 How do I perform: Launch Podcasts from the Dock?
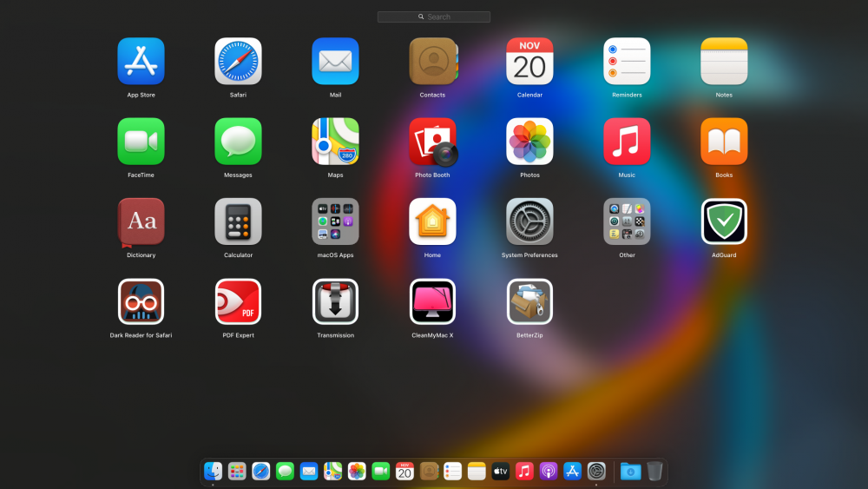click(549, 472)
